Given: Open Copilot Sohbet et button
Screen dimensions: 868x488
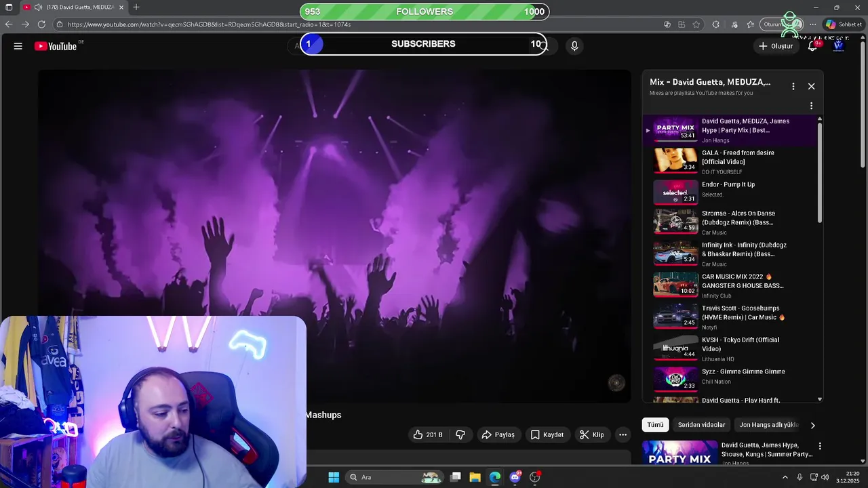Looking at the screenshot, I should pos(843,24).
